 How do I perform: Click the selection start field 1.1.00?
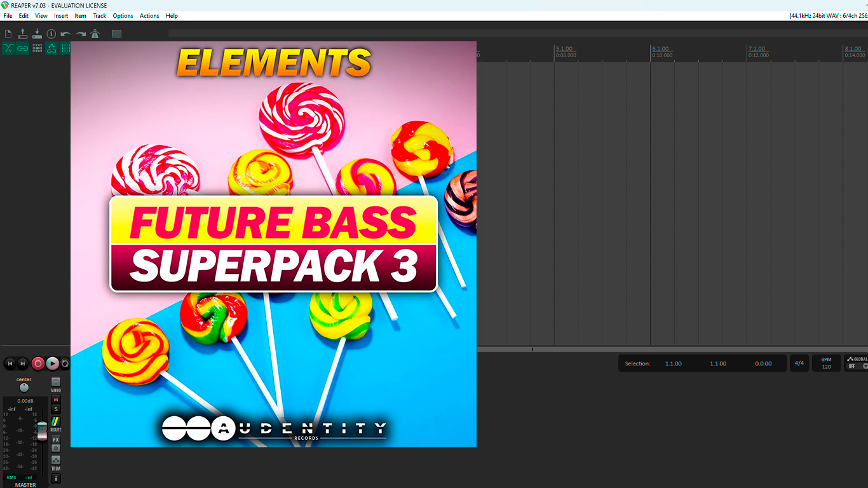pos(674,363)
